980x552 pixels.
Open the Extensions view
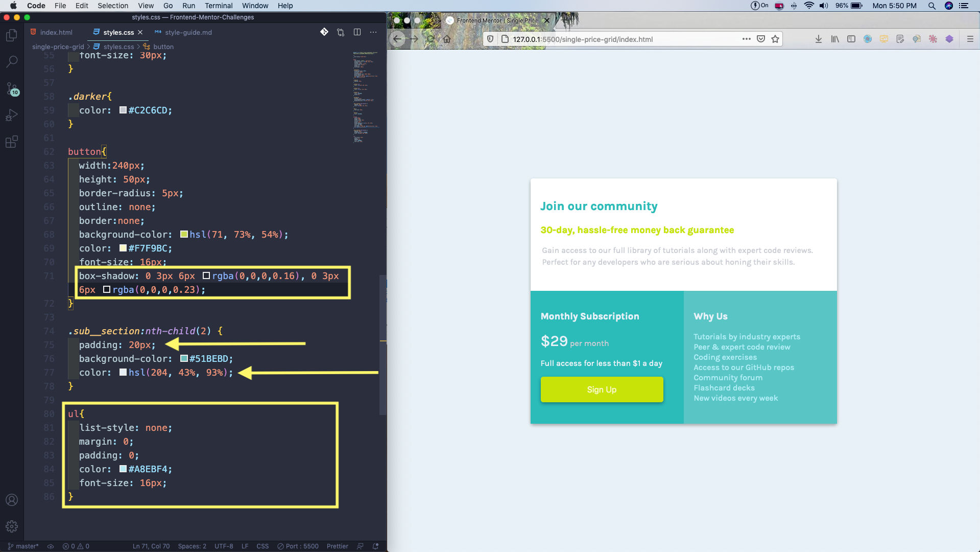click(11, 142)
